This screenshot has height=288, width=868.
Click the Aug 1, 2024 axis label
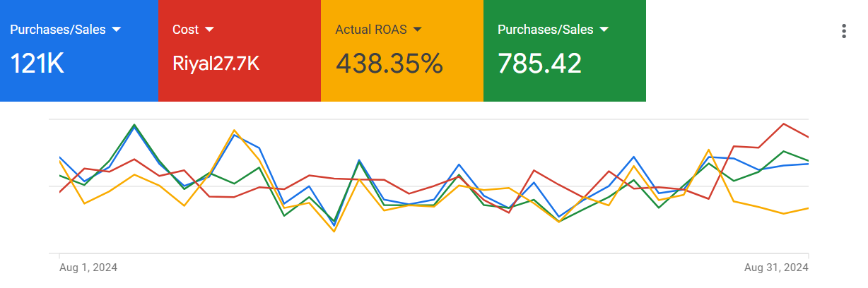click(x=88, y=268)
